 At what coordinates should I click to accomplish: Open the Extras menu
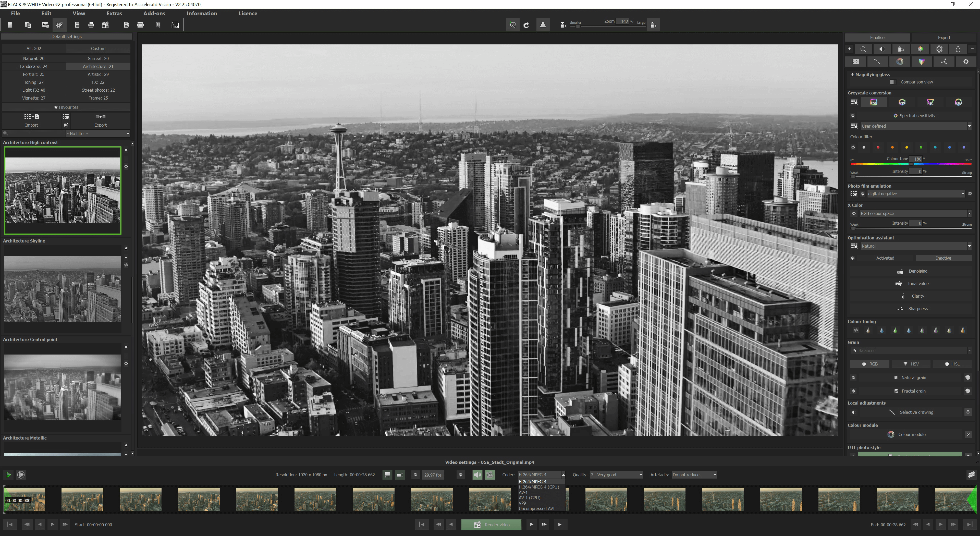pos(114,13)
